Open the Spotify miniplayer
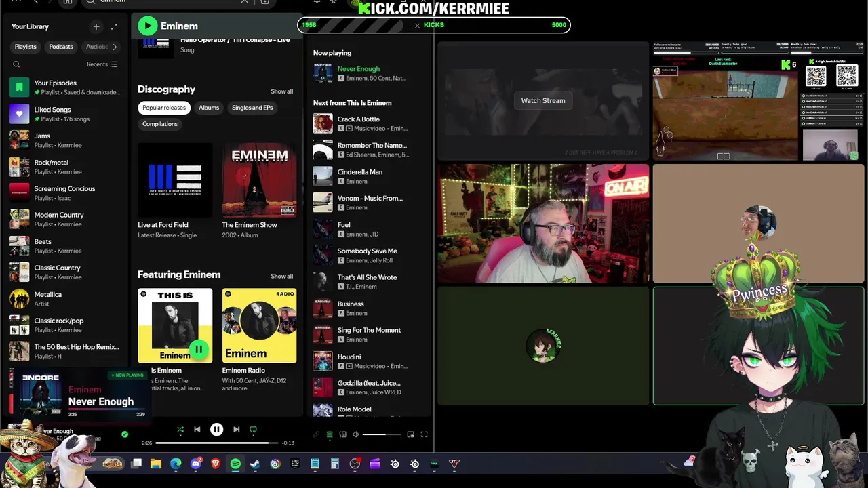The height and width of the screenshot is (488, 868). pos(411,434)
